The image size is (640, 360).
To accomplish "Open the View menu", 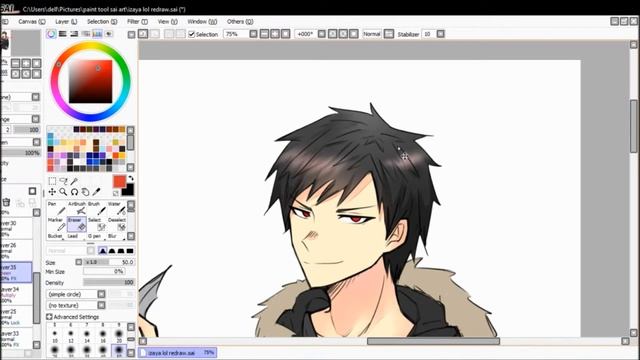I will click(x=167, y=22).
